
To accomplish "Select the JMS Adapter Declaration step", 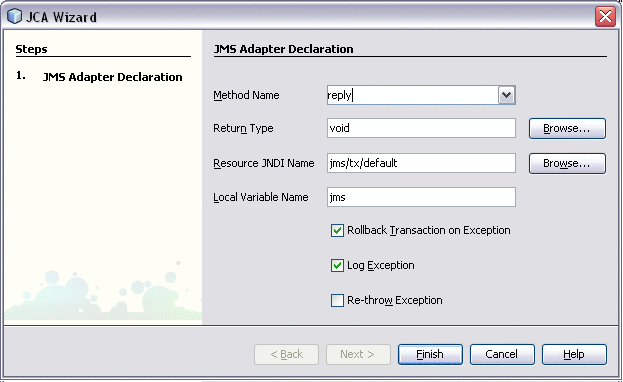I will point(112,77).
